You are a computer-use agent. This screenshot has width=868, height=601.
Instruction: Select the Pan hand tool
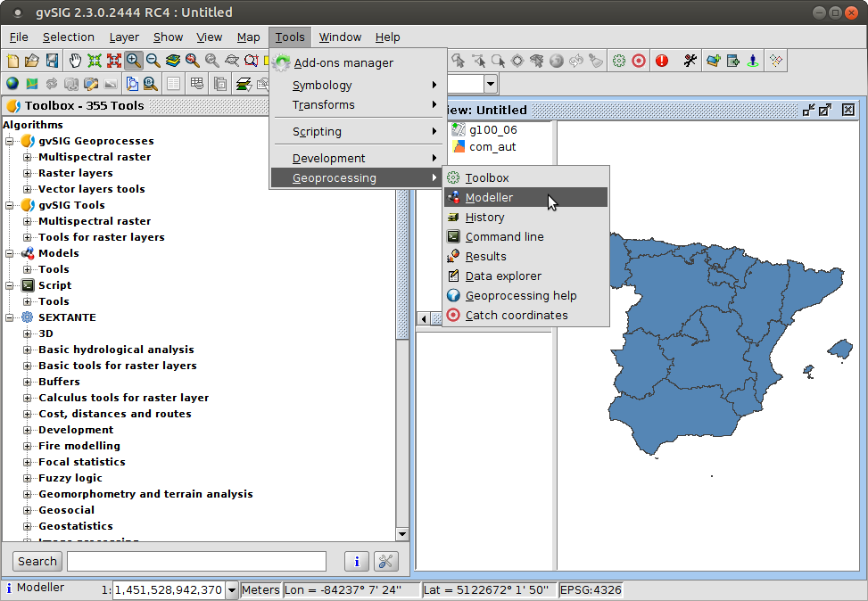coord(75,61)
